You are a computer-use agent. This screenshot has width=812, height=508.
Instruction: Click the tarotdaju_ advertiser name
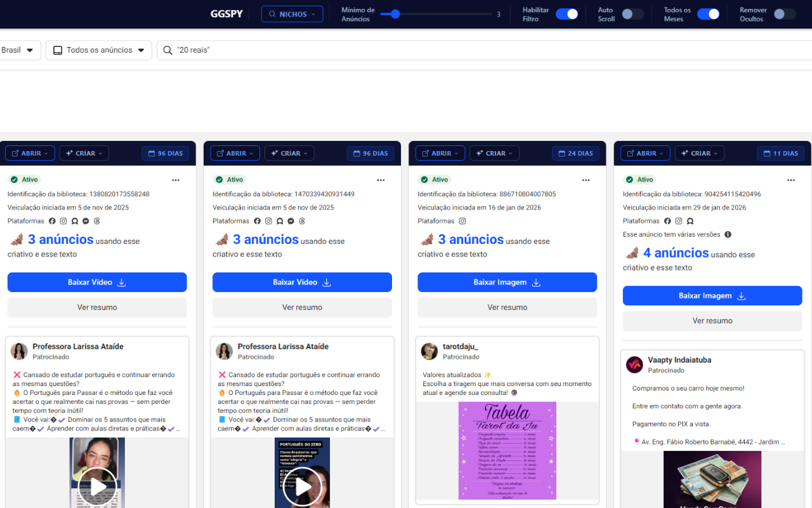point(461,347)
